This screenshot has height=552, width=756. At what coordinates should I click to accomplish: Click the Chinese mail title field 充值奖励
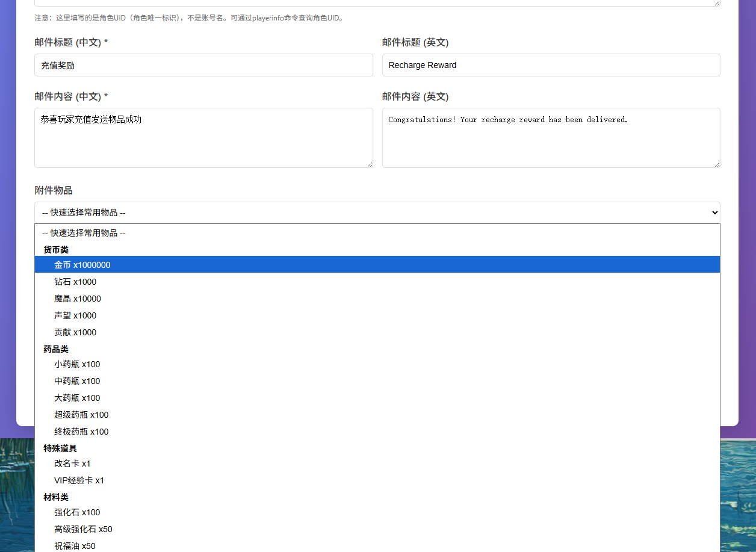pos(203,65)
